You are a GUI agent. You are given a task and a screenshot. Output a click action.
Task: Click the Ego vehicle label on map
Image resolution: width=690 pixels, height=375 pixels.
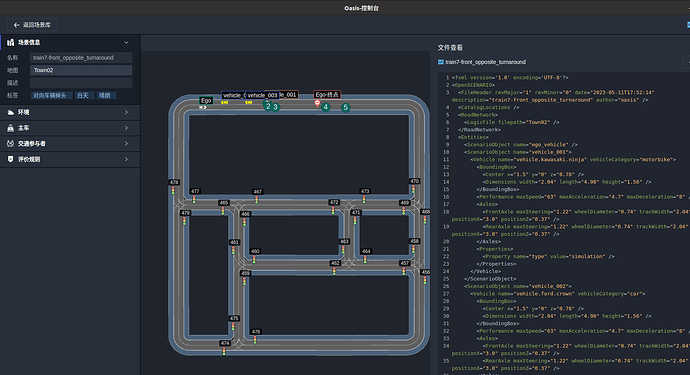206,100
